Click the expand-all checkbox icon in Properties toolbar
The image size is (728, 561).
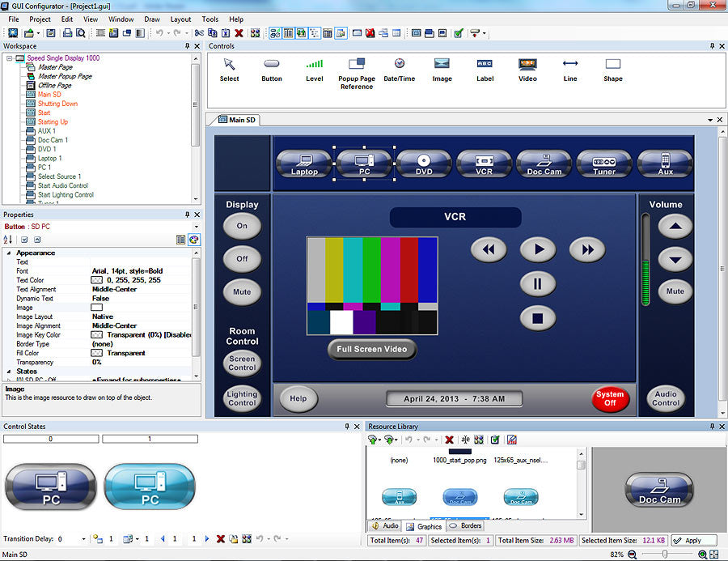24,240
